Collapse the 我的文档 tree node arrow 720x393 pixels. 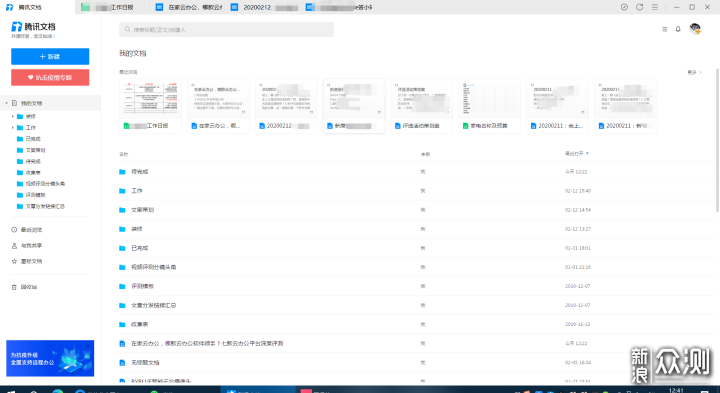(6, 103)
